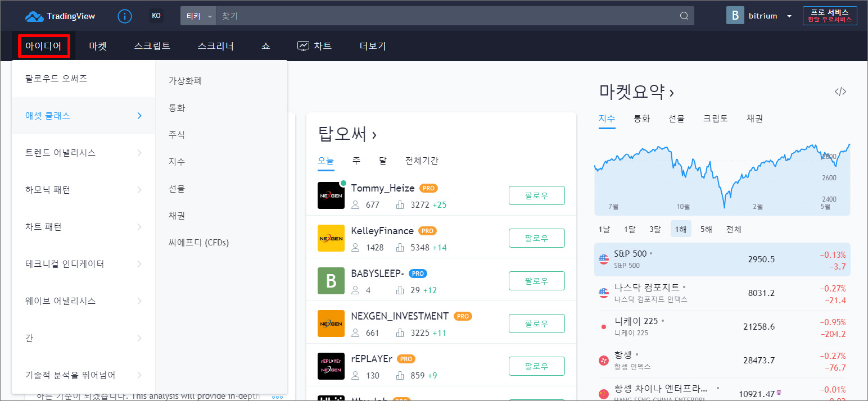
Task: Open the bitrium user avatar
Action: (x=735, y=16)
